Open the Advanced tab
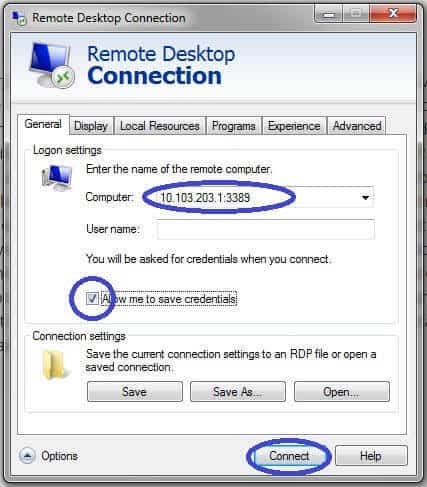The width and height of the screenshot is (427, 487). 357,126
